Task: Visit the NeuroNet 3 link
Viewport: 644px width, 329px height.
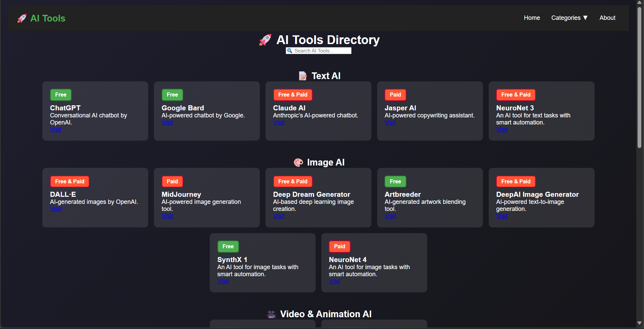Action: [502, 130]
